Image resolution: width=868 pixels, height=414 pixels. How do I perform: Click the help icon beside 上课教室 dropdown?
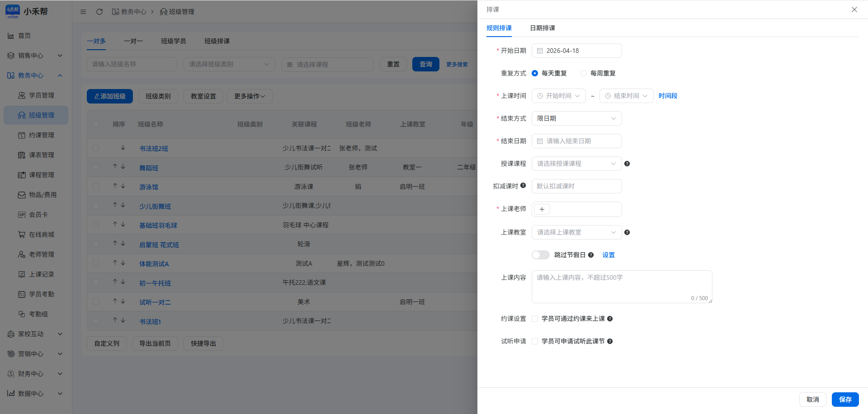627,232
